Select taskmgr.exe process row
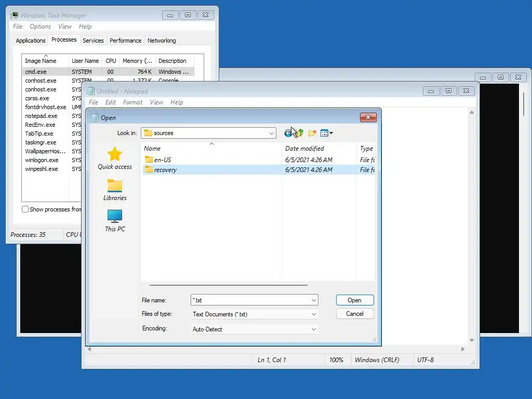This screenshot has height=399, width=532. pyautogui.click(x=52, y=142)
